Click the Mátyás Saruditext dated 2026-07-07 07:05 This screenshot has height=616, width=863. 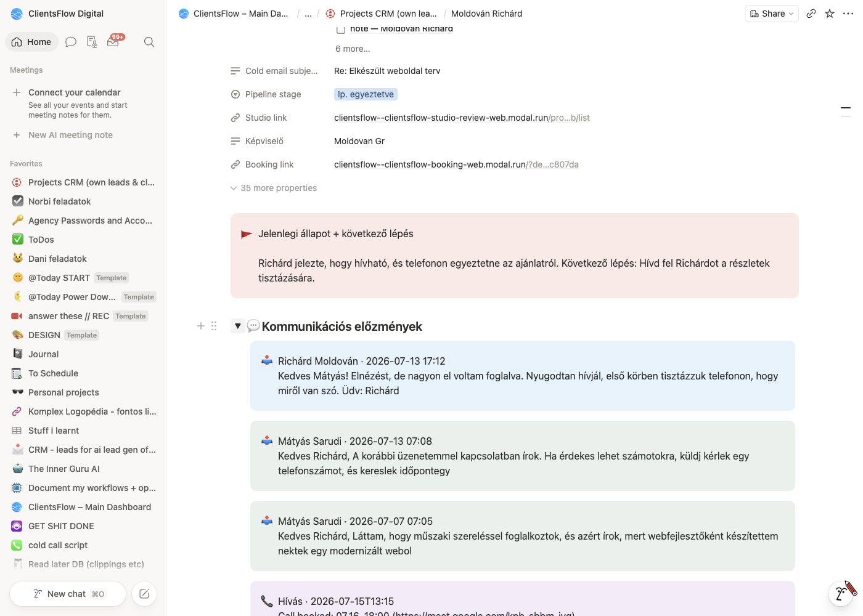355,521
